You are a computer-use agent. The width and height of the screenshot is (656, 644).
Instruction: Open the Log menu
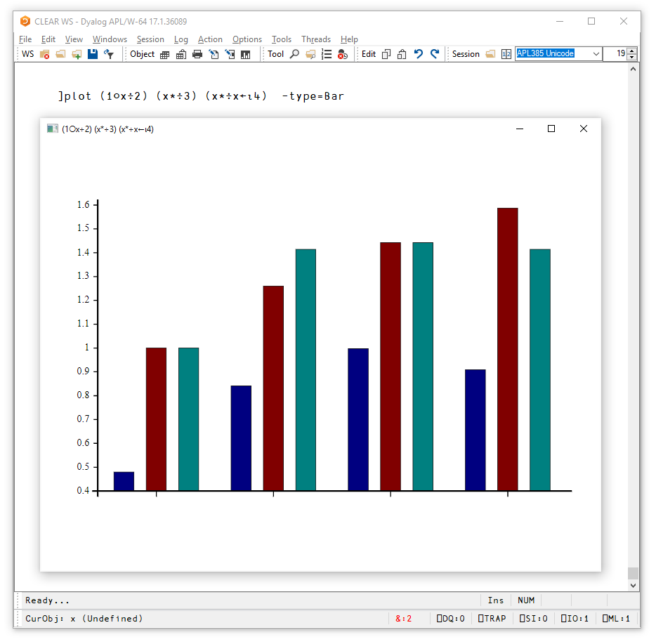click(x=181, y=39)
